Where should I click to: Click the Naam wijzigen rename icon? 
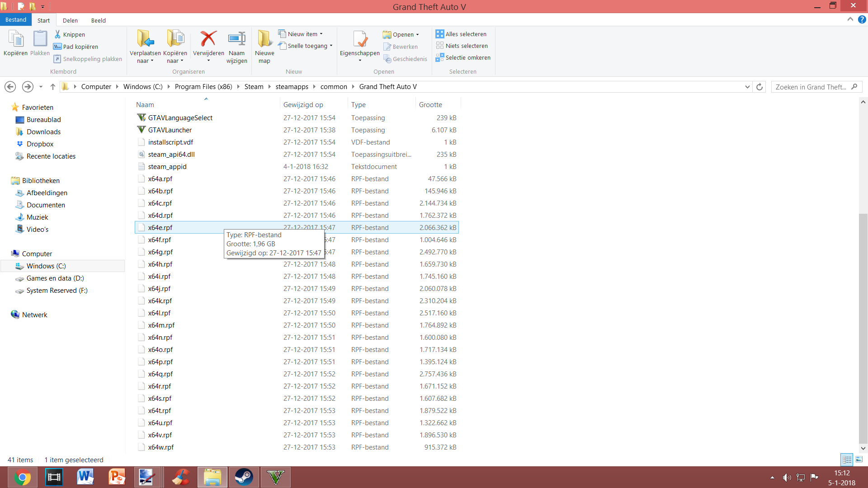(237, 39)
